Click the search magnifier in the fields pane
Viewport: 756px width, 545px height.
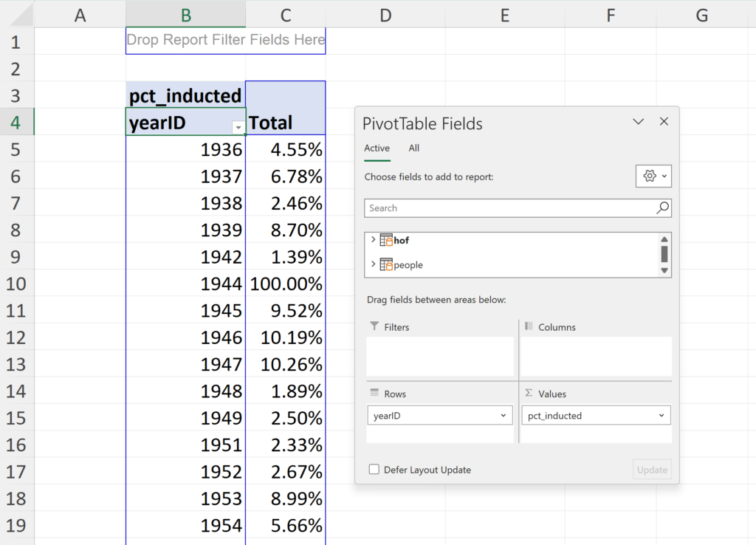tap(662, 208)
